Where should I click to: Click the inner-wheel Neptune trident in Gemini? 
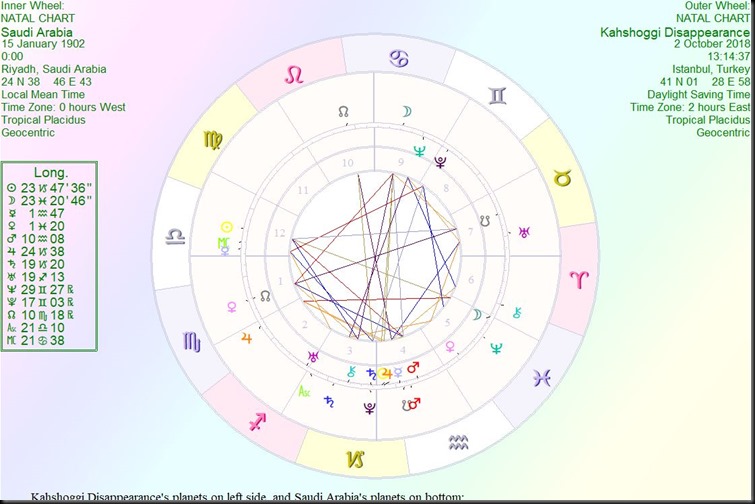pos(420,151)
